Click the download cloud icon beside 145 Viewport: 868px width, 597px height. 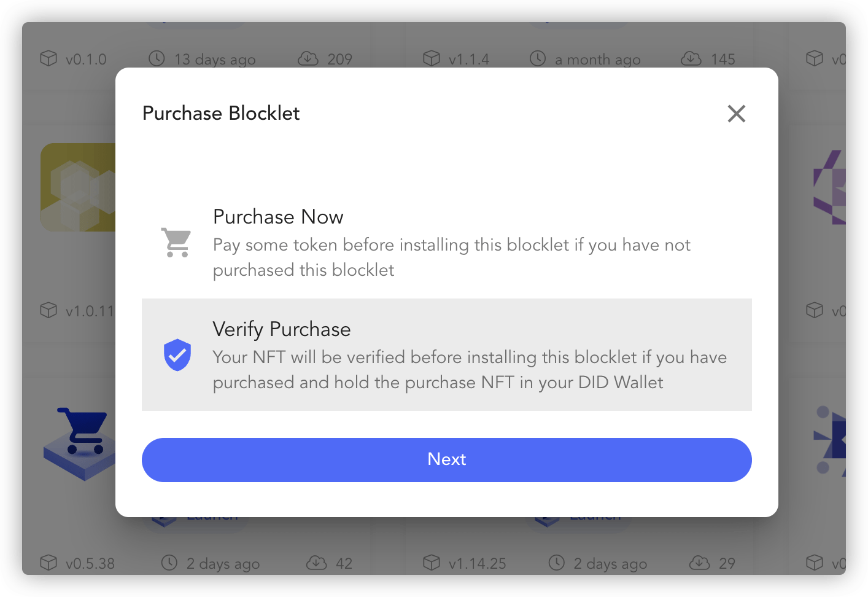pyautogui.click(x=691, y=58)
